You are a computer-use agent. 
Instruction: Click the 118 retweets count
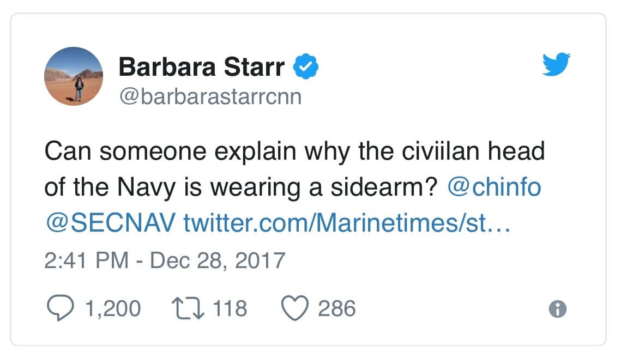pos(230,308)
